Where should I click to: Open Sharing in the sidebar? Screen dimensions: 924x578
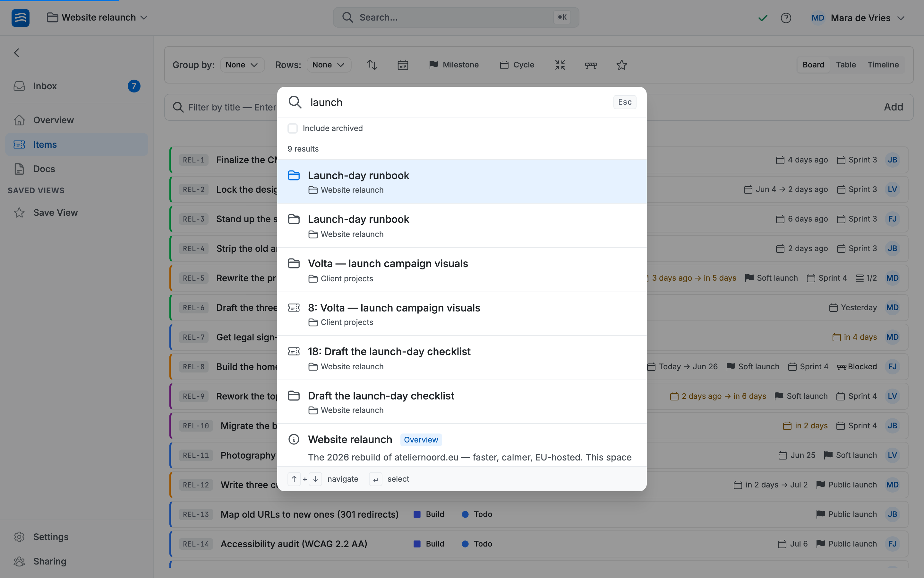click(76, 561)
